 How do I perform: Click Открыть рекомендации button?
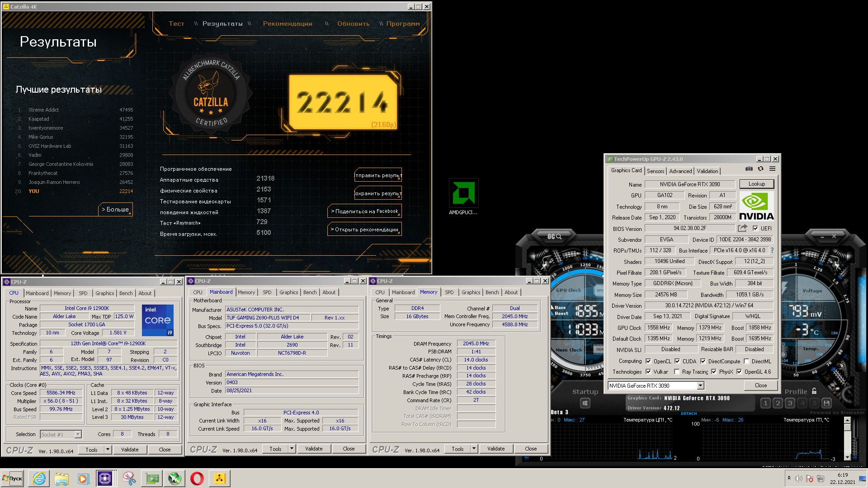pyautogui.click(x=364, y=229)
